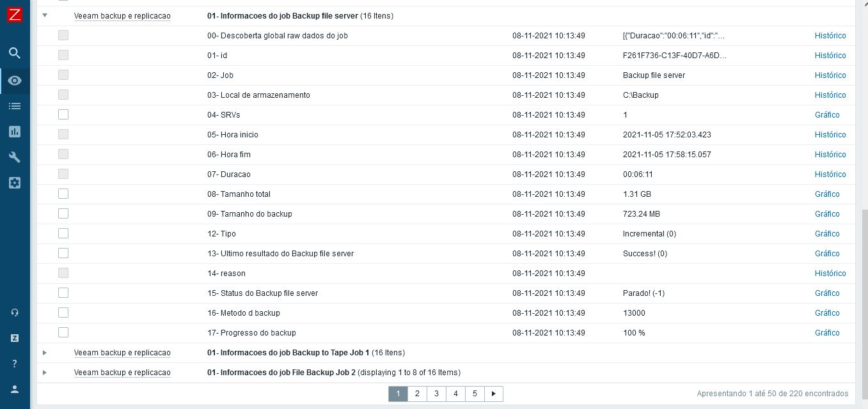The width and height of the screenshot is (868, 409).
Task: Select value 'Incremental (0)'
Action: [x=649, y=234]
